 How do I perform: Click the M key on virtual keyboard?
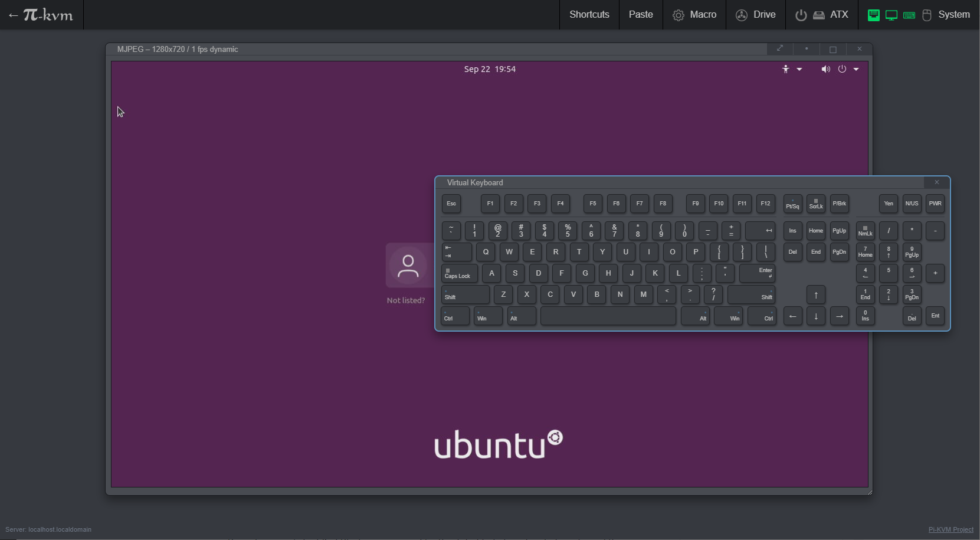tap(643, 294)
